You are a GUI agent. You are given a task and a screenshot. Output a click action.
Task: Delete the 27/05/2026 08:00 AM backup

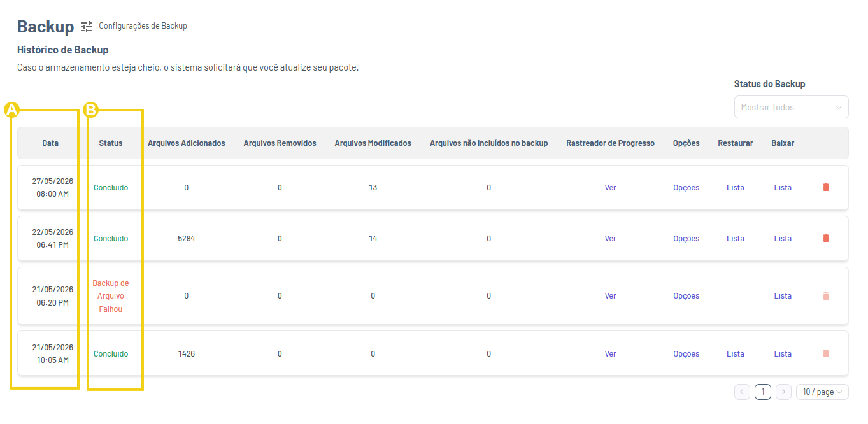click(x=826, y=187)
